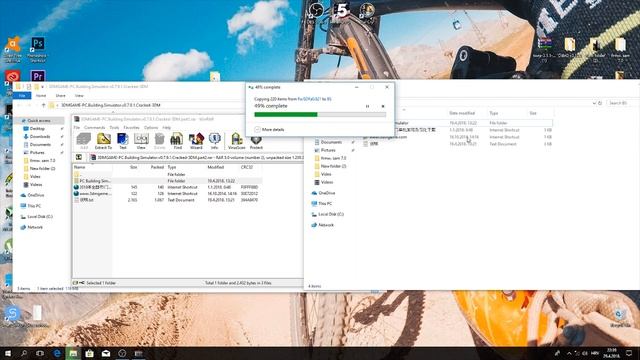Open This PC in right Explorer sidebar

pyautogui.click(x=325, y=203)
